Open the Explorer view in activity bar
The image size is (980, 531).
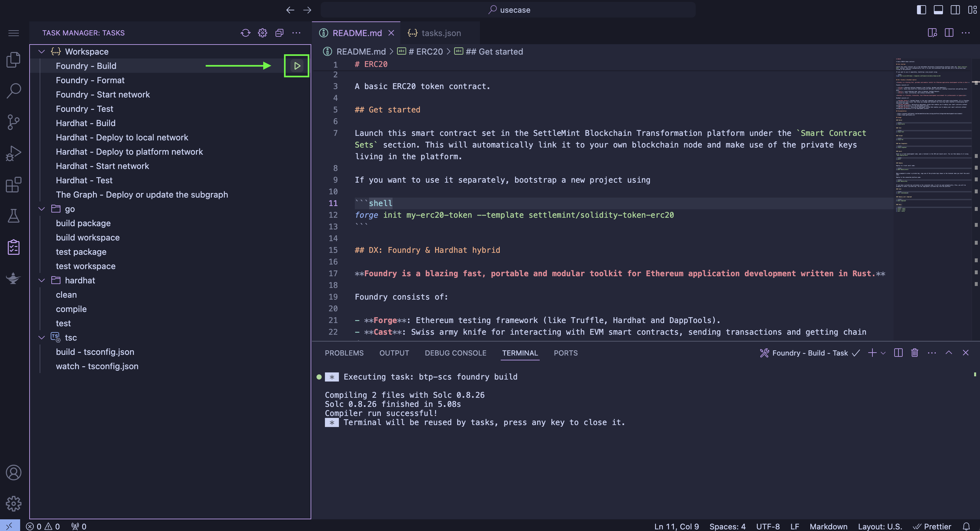point(14,59)
